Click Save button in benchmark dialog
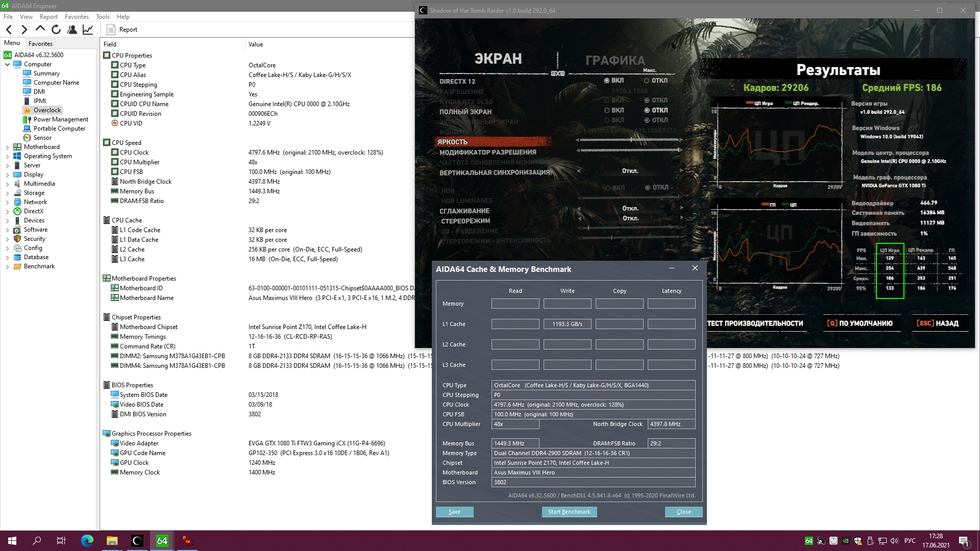The height and width of the screenshot is (551, 980). pos(454,512)
